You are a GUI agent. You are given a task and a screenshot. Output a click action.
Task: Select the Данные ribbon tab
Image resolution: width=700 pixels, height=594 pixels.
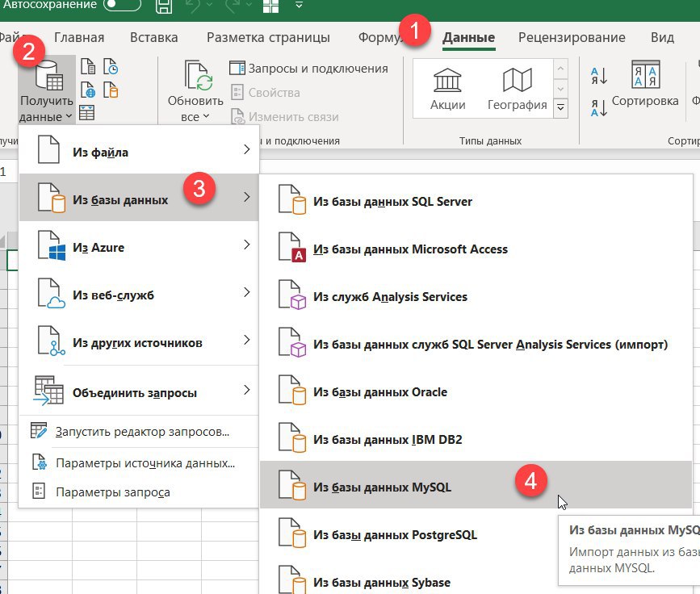[x=469, y=37]
